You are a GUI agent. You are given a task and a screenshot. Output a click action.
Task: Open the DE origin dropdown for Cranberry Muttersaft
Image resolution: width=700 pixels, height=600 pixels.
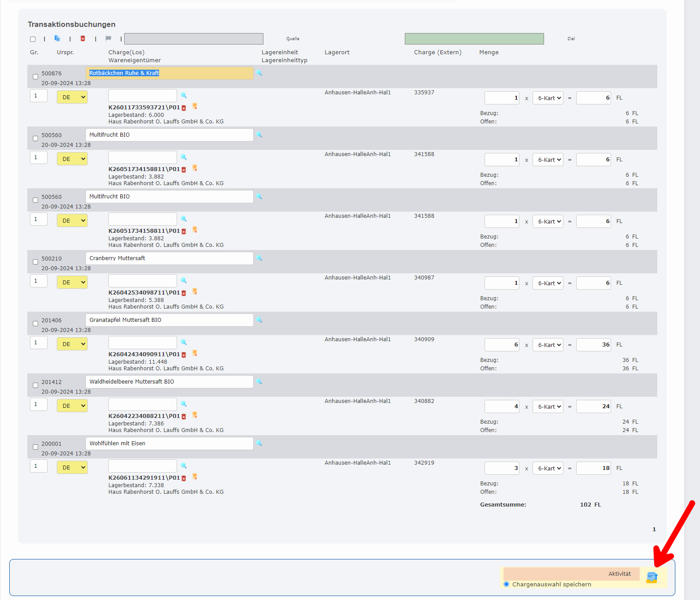72,282
